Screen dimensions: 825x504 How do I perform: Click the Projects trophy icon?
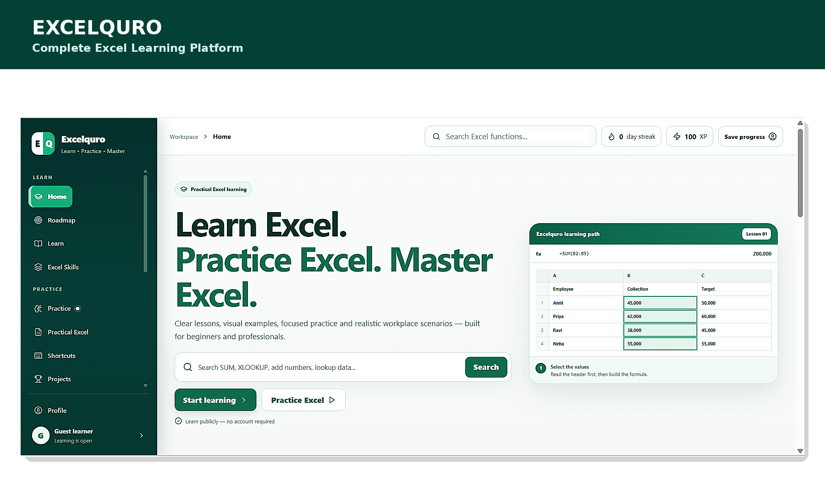[38, 379]
